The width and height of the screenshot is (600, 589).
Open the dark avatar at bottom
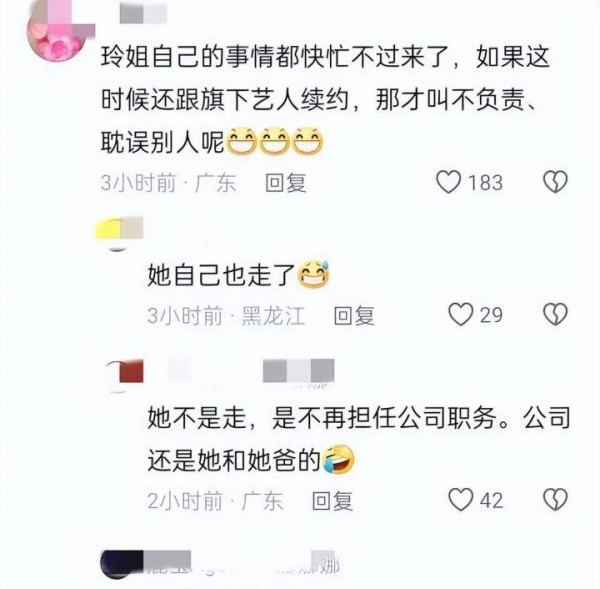[122, 565]
